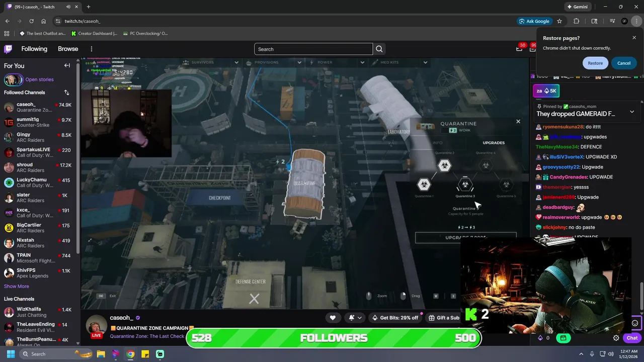Open TPAIN channel in sidebar

tap(38, 258)
